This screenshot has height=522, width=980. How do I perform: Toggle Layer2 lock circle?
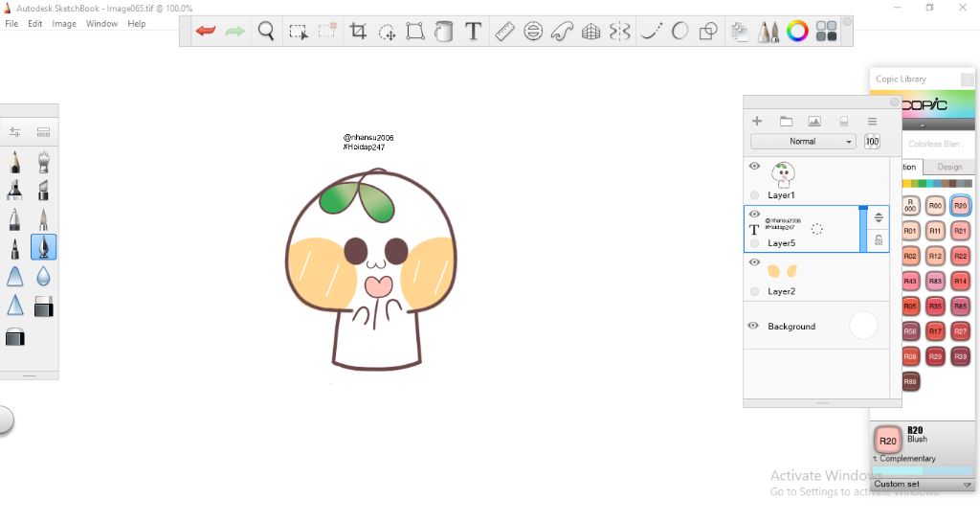click(x=754, y=291)
